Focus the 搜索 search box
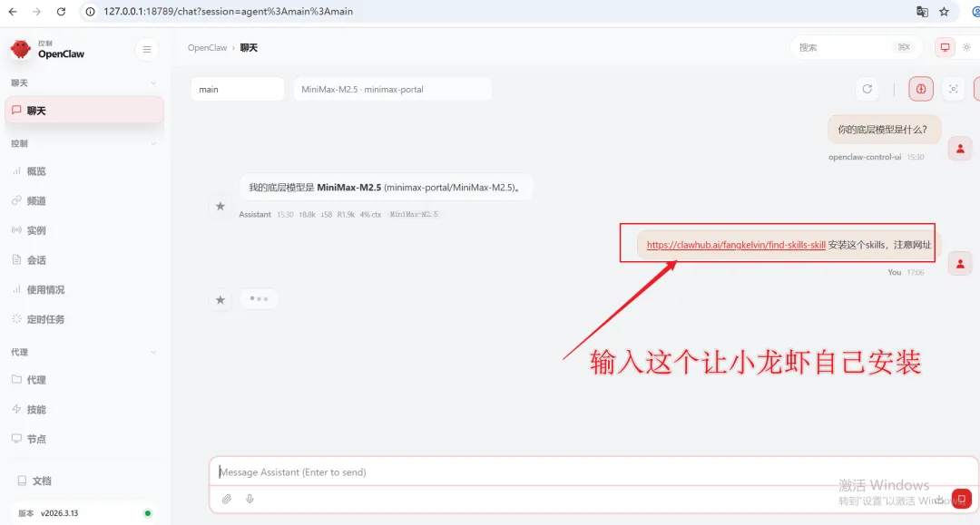This screenshot has height=525, width=980. tap(855, 47)
